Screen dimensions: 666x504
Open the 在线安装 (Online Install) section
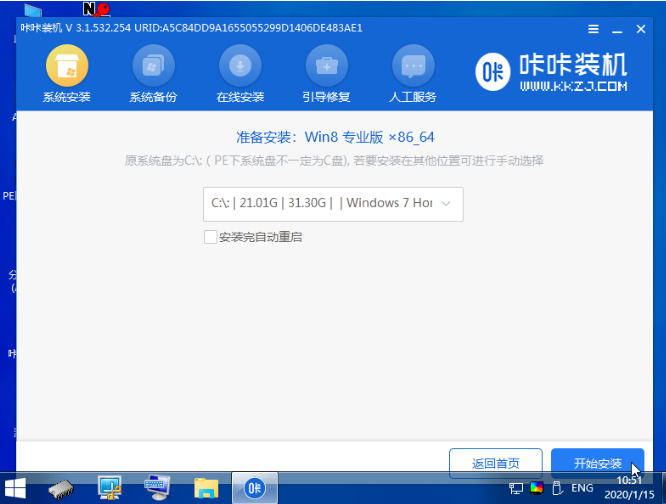pyautogui.click(x=240, y=75)
